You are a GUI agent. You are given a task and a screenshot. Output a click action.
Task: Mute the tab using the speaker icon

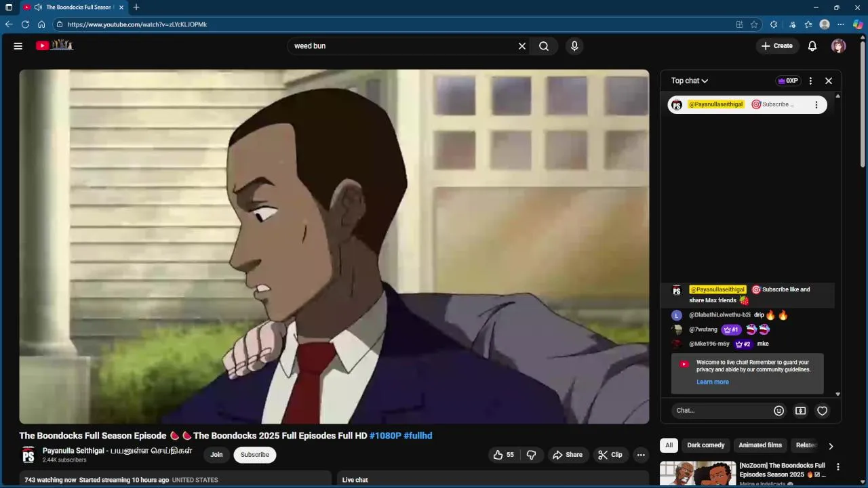coord(38,7)
